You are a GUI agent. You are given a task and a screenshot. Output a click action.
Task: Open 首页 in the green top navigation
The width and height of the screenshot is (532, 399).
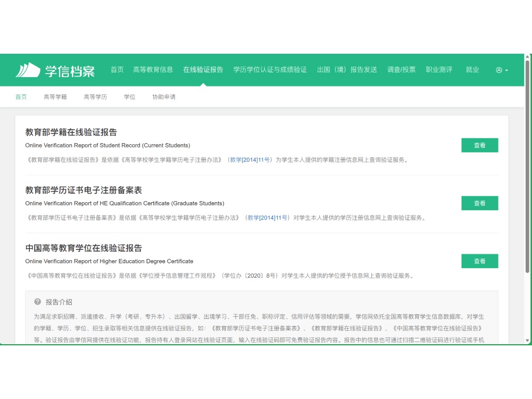[x=117, y=70]
